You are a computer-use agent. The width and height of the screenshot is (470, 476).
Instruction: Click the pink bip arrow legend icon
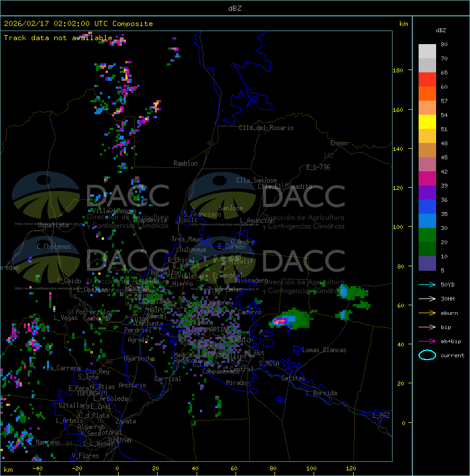427,327
